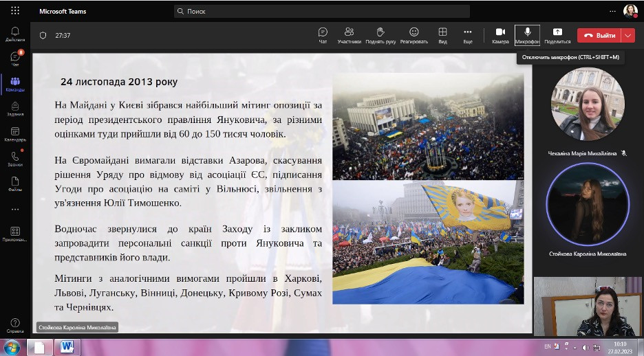Image resolution: width=644 pixels, height=356 pixels.
Task: Open Activity bell in sidebar
Action: coord(15,34)
